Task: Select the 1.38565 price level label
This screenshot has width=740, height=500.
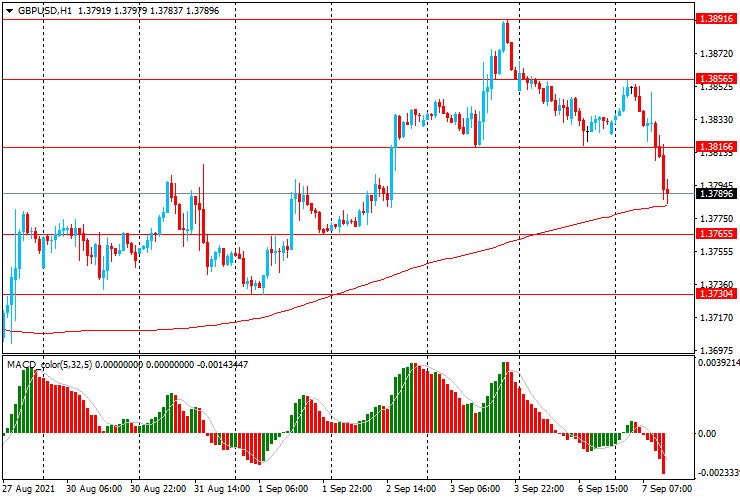Action: click(716, 78)
